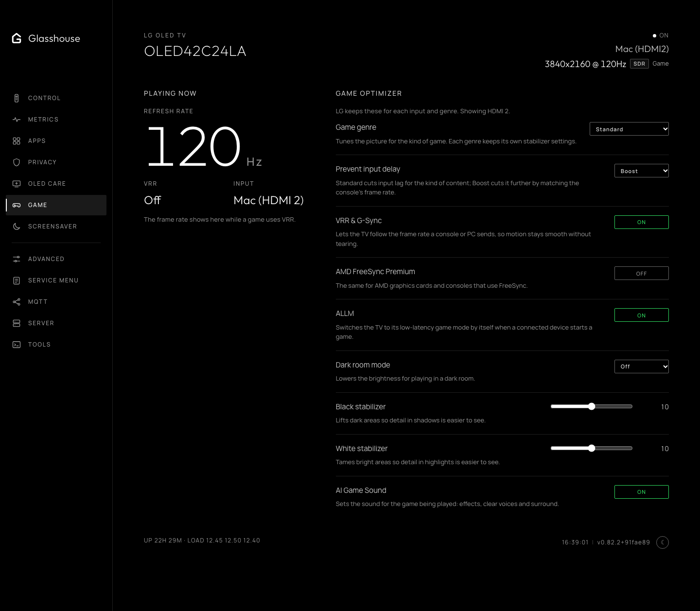The height and width of the screenshot is (611, 700).
Task: Click the VRR Off value
Action: (x=152, y=200)
